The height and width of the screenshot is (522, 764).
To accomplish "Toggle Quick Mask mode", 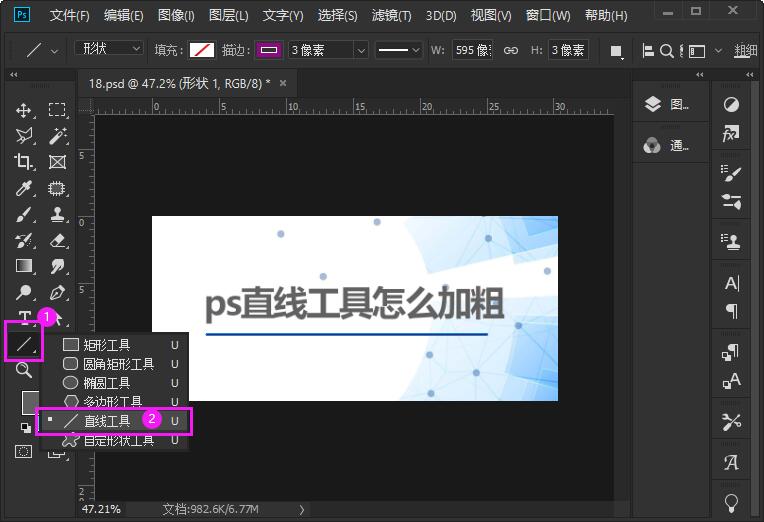I will coord(23,451).
